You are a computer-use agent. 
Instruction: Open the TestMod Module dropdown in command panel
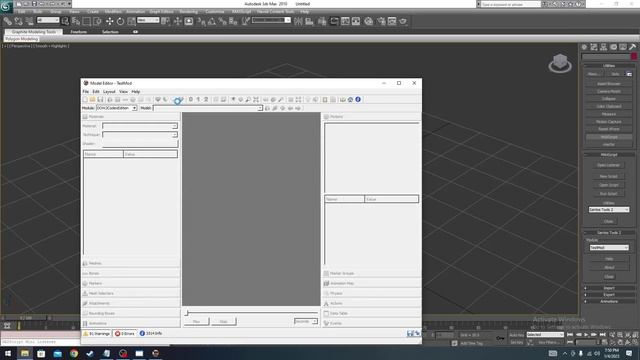click(x=609, y=248)
